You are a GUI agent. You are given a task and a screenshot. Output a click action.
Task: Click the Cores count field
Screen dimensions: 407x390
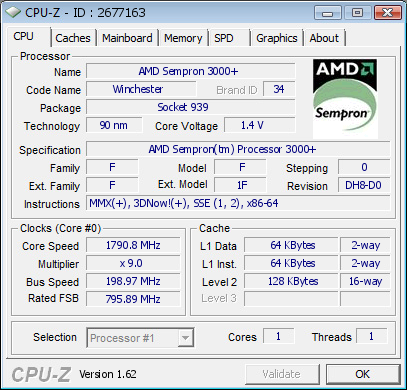[x=279, y=336]
